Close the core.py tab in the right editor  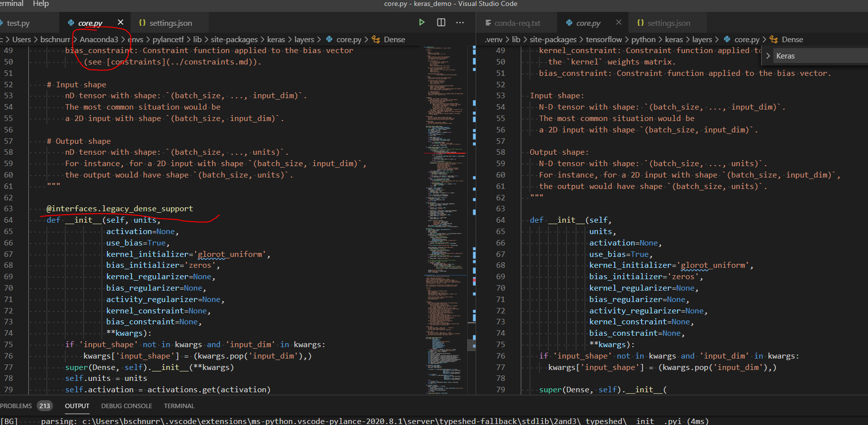click(x=618, y=22)
